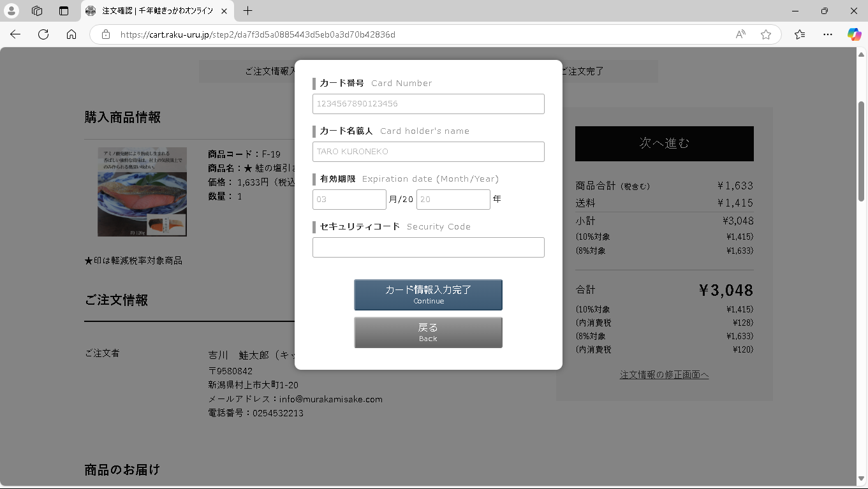Screen dimensions: 868x489
Task: Open a new tab with plus button
Action: (x=248, y=11)
